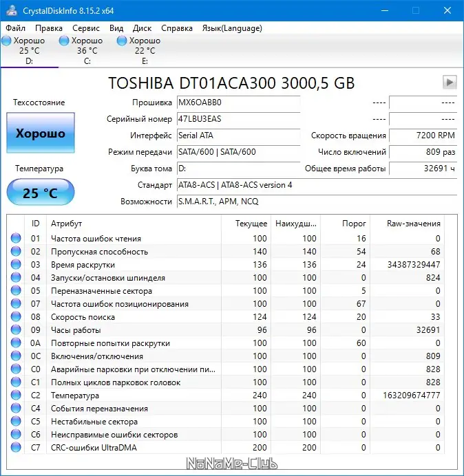Click the Текущее column header

tap(246, 224)
